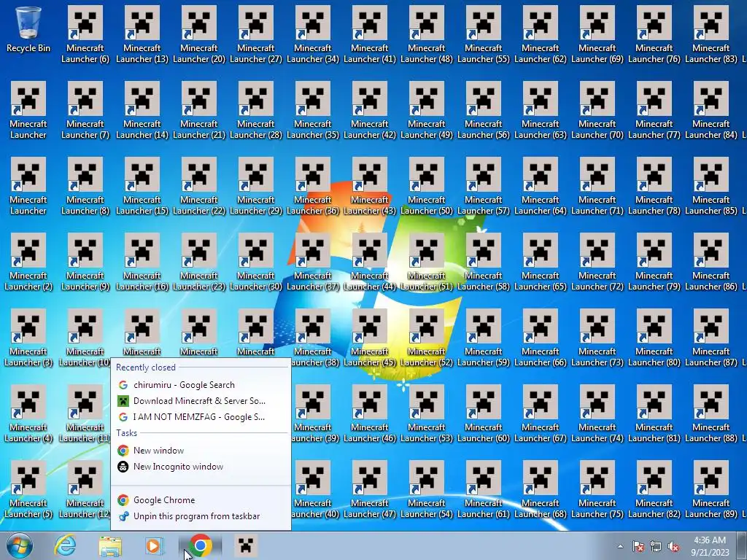Select the Minecraft Launcher (41) shortcut
The width and height of the screenshot is (747, 560).
click(370, 34)
